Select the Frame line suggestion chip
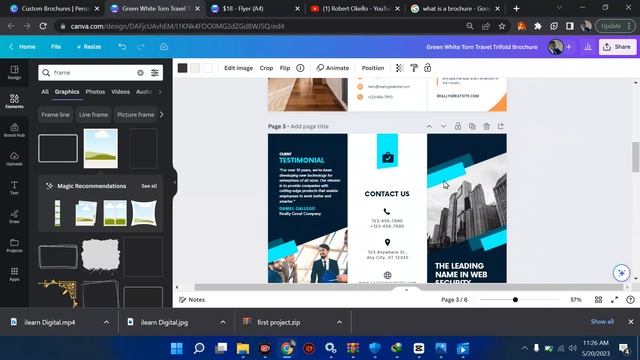This screenshot has height=360, width=640. (55, 115)
